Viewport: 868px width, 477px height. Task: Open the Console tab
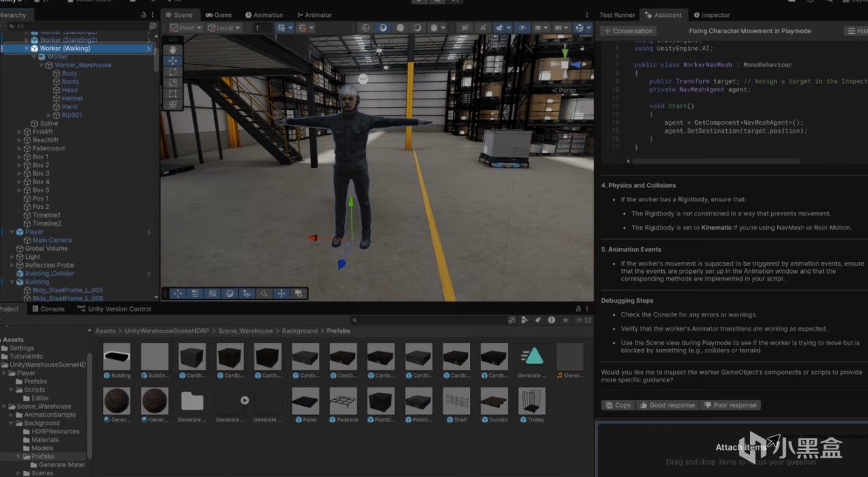(x=47, y=309)
